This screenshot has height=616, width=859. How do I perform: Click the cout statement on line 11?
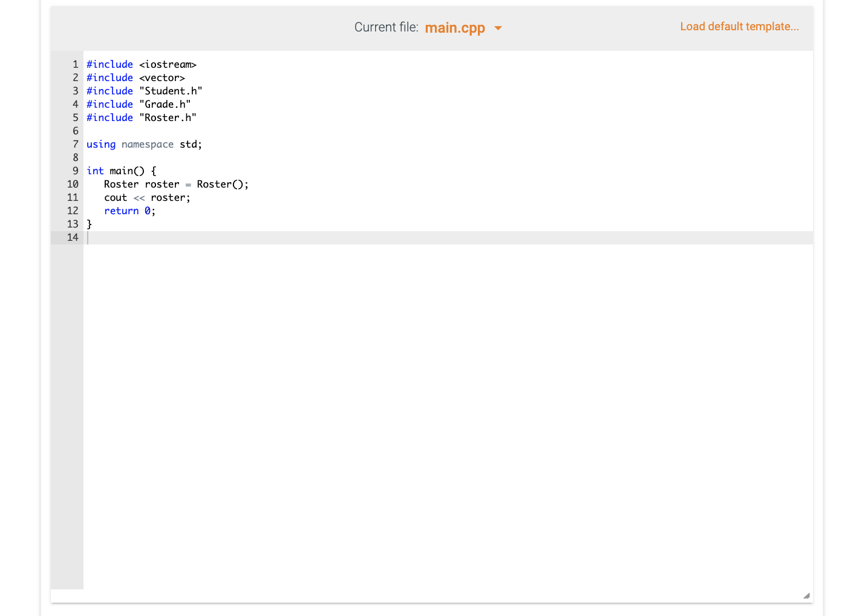point(147,197)
